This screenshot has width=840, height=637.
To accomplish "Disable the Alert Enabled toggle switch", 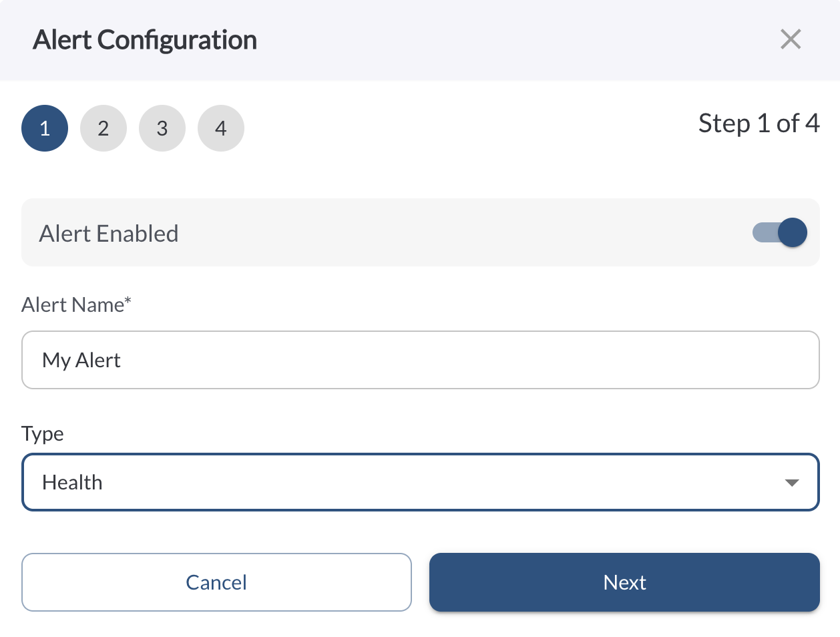I will pos(780,232).
